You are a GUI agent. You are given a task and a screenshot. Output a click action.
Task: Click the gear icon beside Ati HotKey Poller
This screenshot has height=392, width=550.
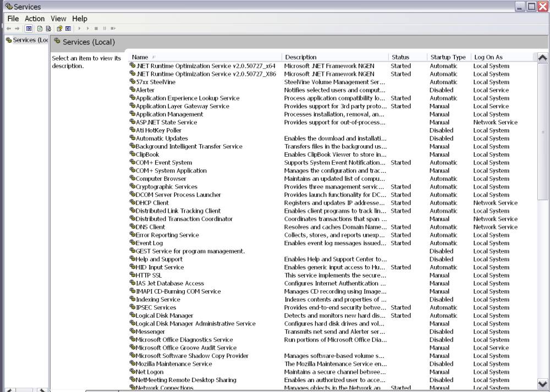pos(132,130)
